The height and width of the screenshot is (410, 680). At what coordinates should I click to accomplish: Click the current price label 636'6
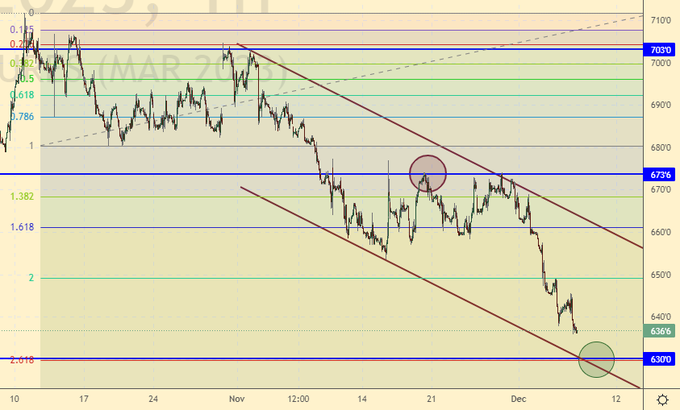(661, 332)
